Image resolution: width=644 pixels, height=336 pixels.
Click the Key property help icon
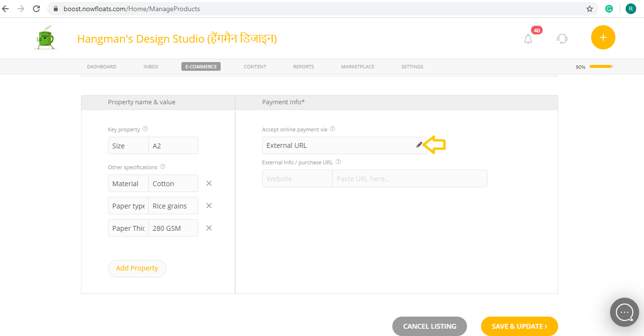(145, 128)
